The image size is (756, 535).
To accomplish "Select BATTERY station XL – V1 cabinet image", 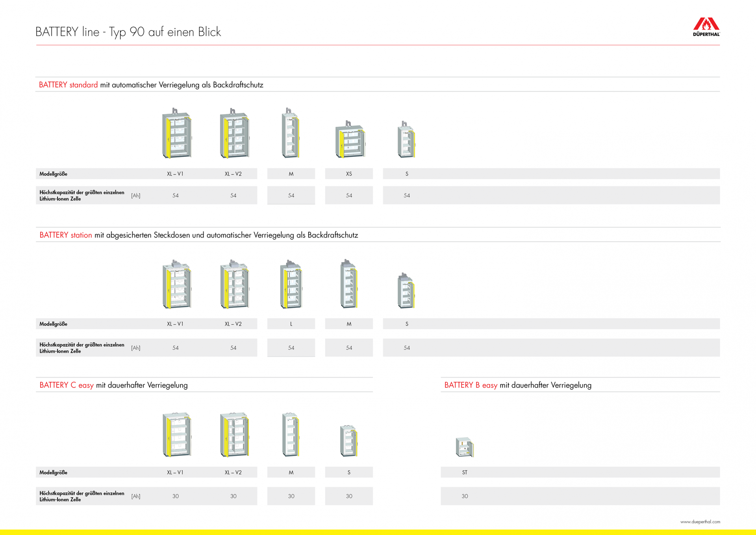I will tap(177, 284).
